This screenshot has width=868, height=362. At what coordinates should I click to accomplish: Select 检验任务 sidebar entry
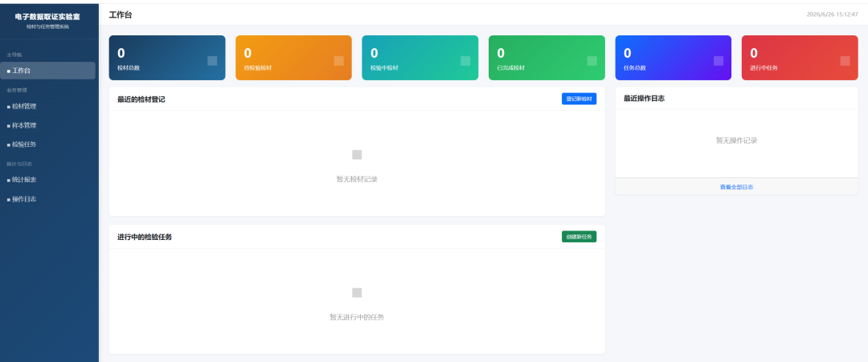[49, 144]
